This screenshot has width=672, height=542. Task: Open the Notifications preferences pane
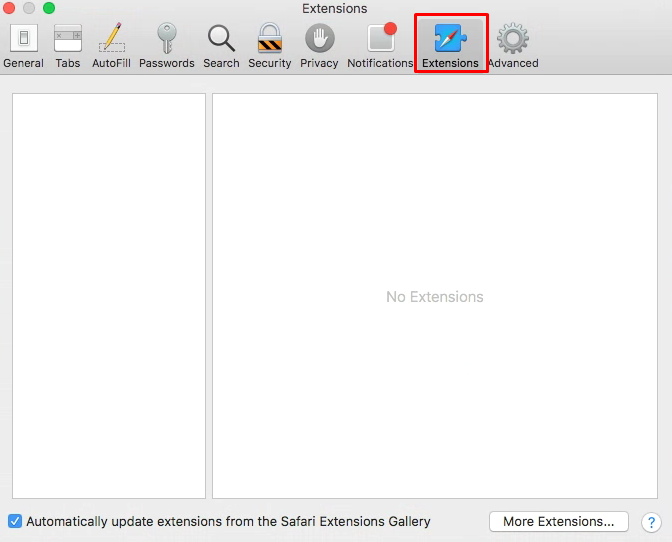click(380, 46)
